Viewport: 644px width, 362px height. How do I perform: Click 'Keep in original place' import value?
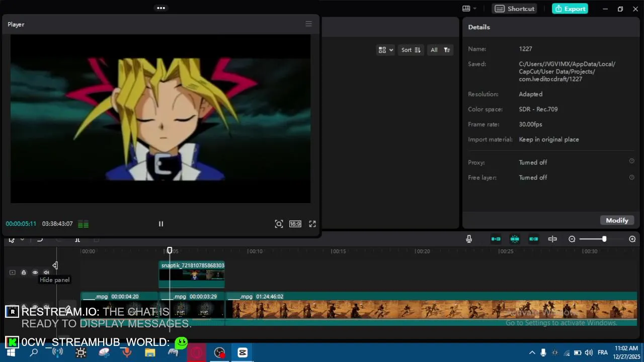(549, 139)
